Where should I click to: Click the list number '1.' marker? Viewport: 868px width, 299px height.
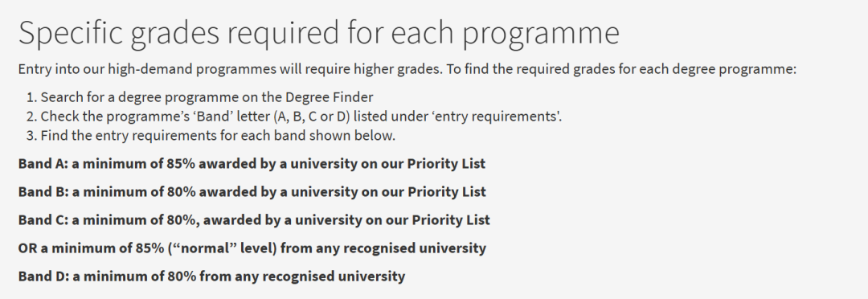pyautogui.click(x=31, y=97)
